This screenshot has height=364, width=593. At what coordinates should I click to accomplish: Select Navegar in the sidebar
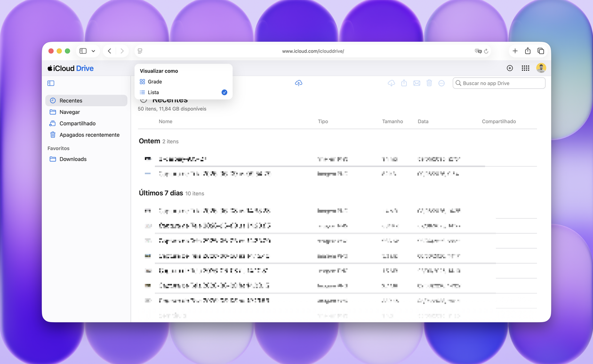click(87, 112)
